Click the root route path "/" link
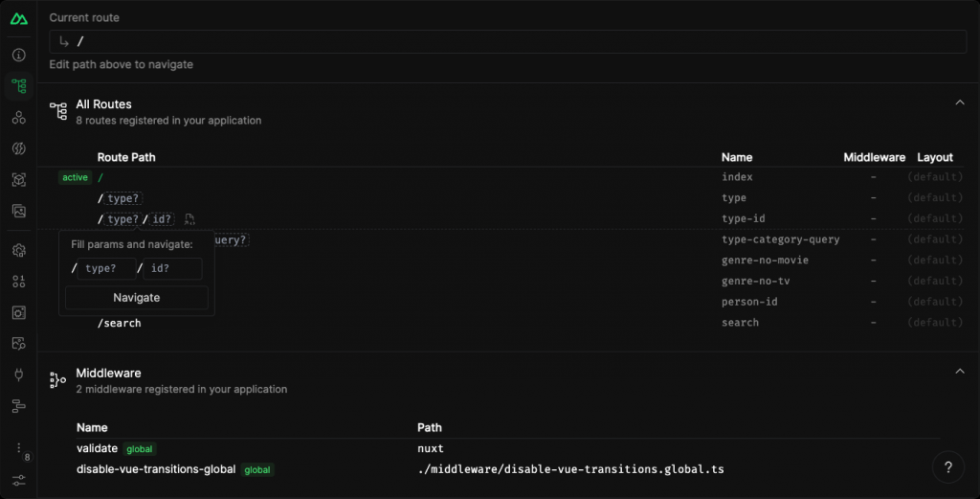 tap(100, 177)
